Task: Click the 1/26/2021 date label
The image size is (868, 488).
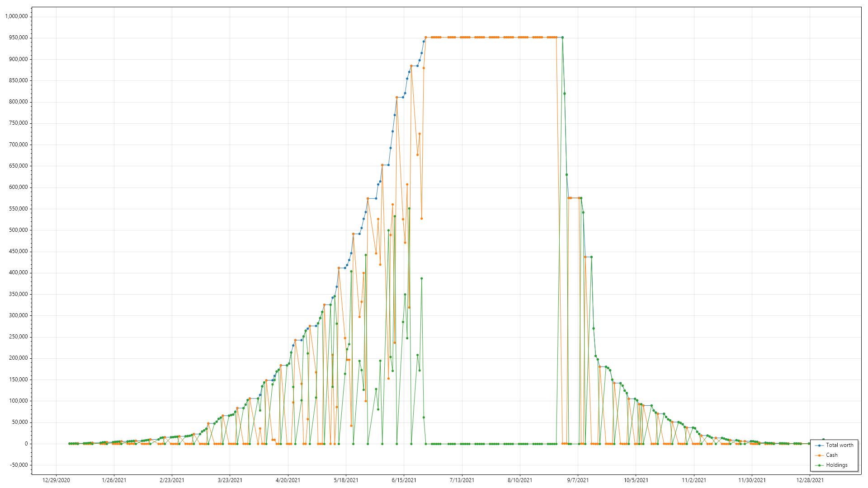Action: [x=114, y=480]
